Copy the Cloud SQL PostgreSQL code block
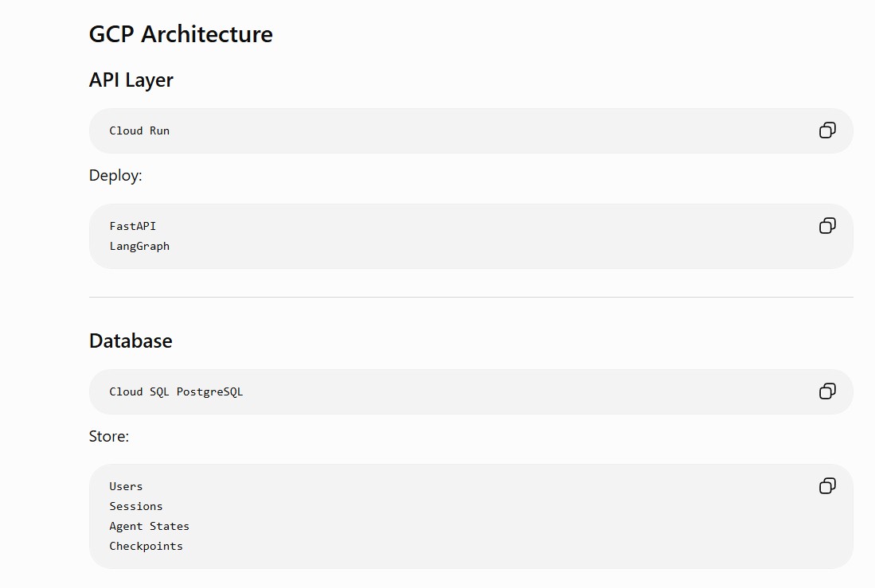The image size is (875, 588). coord(827,391)
